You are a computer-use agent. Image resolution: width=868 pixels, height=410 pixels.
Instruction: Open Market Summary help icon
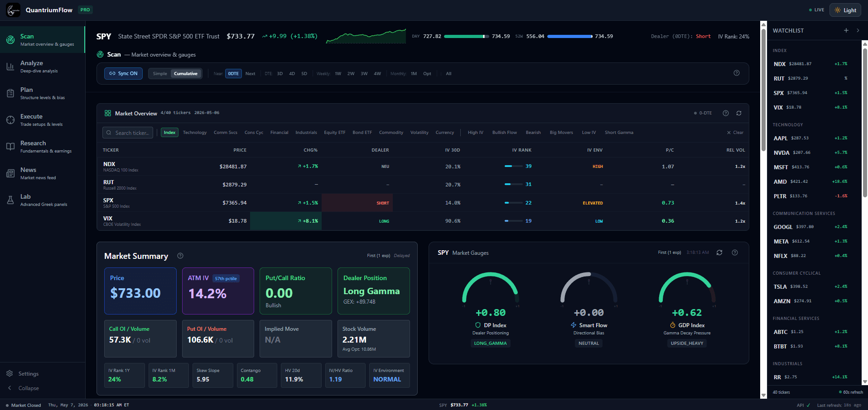click(180, 256)
